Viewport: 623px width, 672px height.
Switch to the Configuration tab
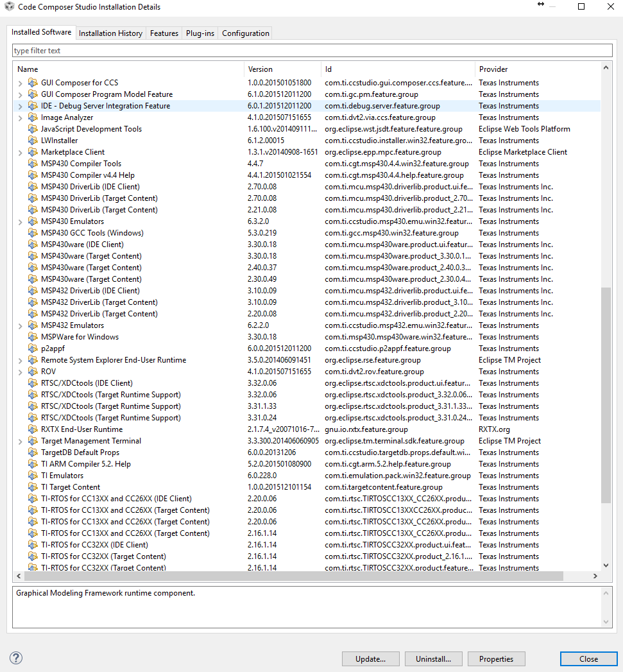point(246,33)
